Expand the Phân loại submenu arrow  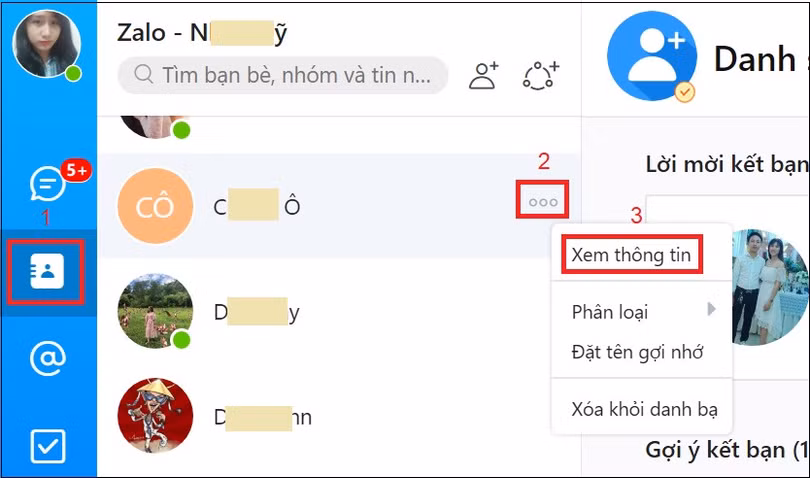pyautogui.click(x=712, y=309)
